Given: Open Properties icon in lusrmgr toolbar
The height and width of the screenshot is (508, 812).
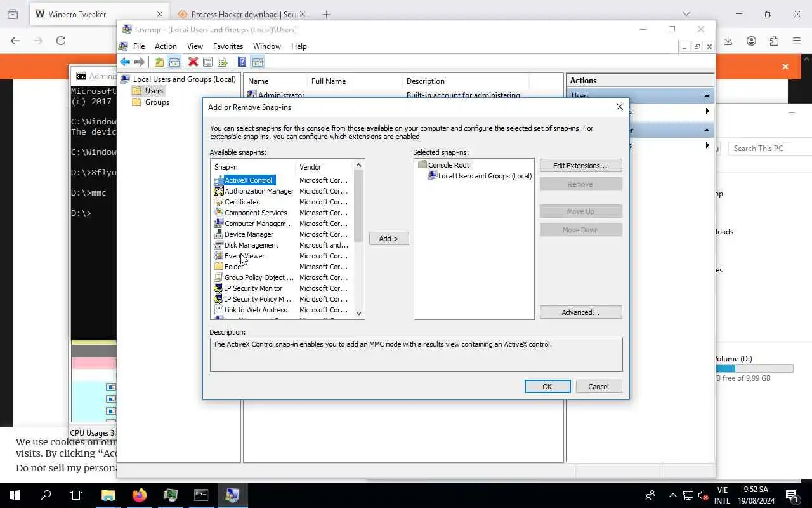Looking at the screenshot, I should [x=207, y=62].
